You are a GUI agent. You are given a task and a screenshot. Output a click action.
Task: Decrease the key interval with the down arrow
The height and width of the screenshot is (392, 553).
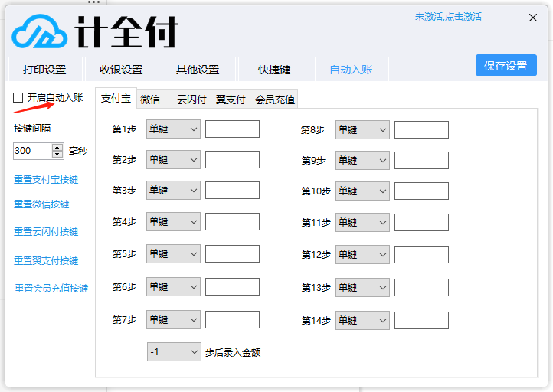coord(57,155)
